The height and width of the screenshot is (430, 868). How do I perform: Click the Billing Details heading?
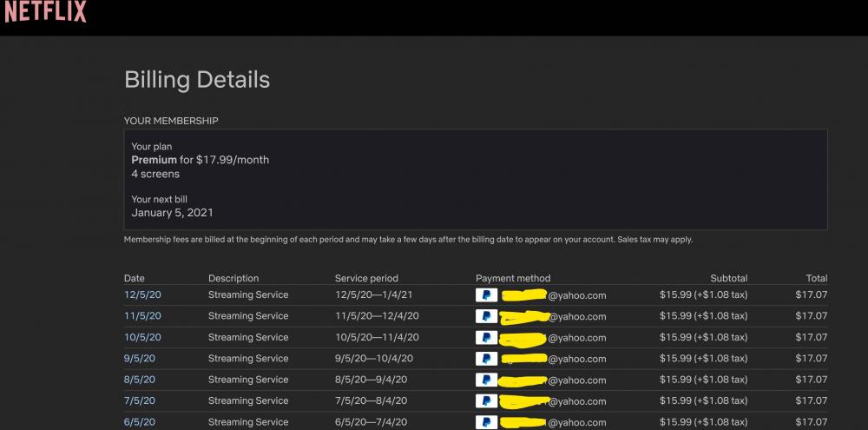point(197,80)
